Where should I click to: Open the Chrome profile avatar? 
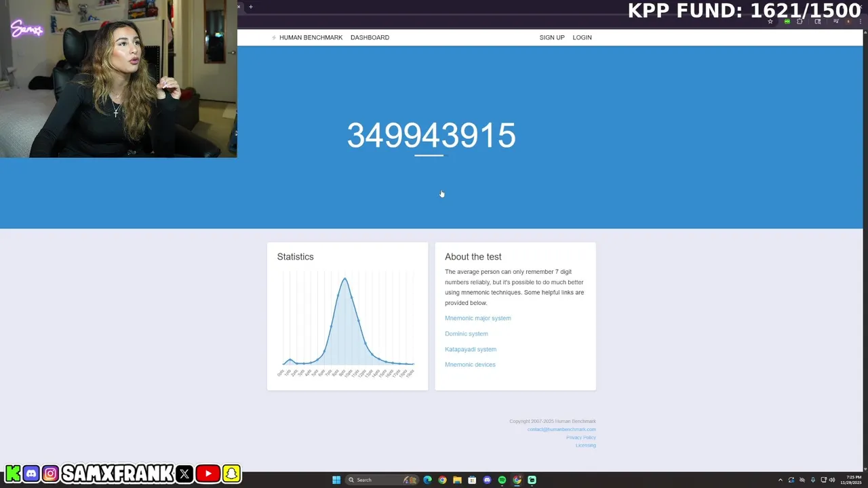pos(848,22)
